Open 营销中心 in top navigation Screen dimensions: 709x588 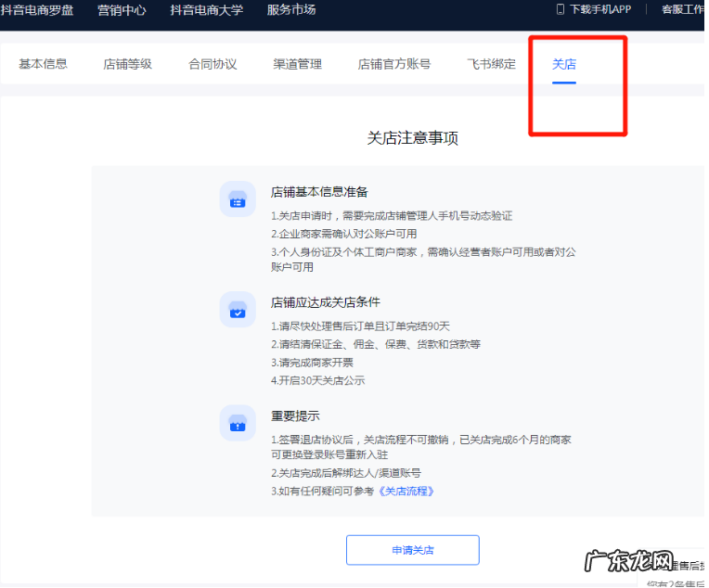[x=122, y=10]
